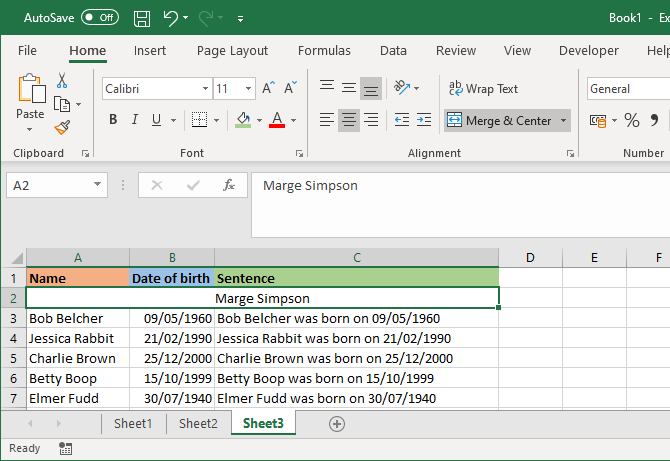Select Middle Align icon
Screen dimensions: 670x461
[349, 88]
